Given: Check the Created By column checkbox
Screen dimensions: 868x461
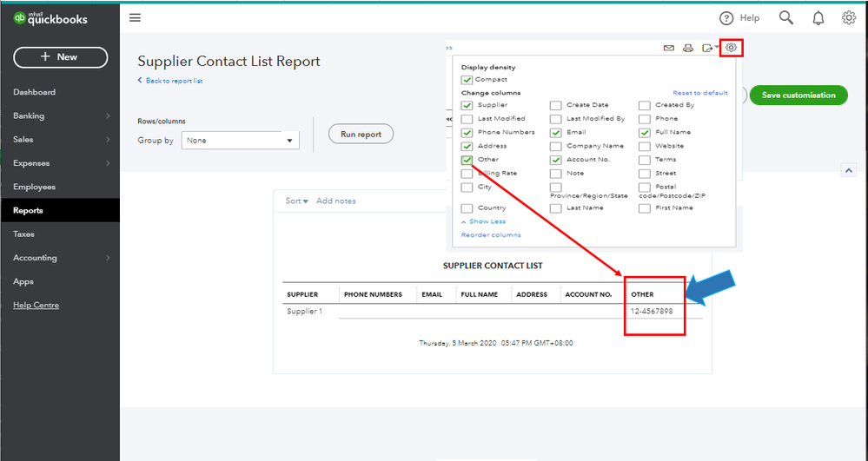Looking at the screenshot, I should click(x=645, y=105).
